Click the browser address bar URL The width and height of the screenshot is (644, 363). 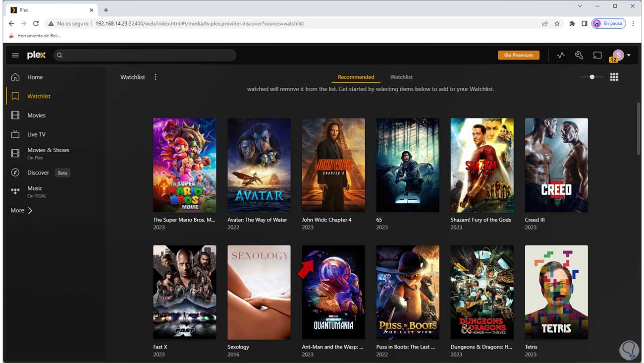pyautogui.click(x=200, y=23)
